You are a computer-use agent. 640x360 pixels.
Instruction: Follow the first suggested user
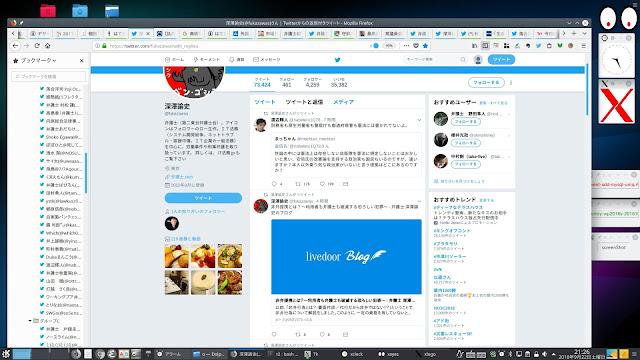pos(466,122)
